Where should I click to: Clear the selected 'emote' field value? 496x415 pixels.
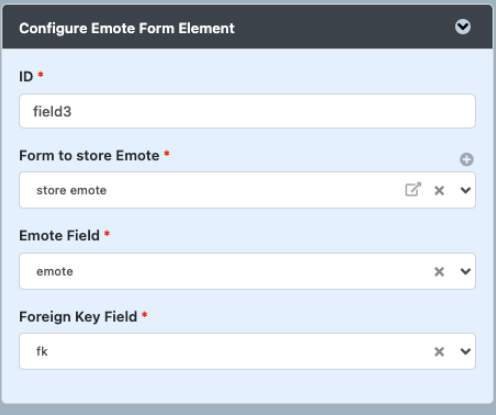[x=439, y=271]
